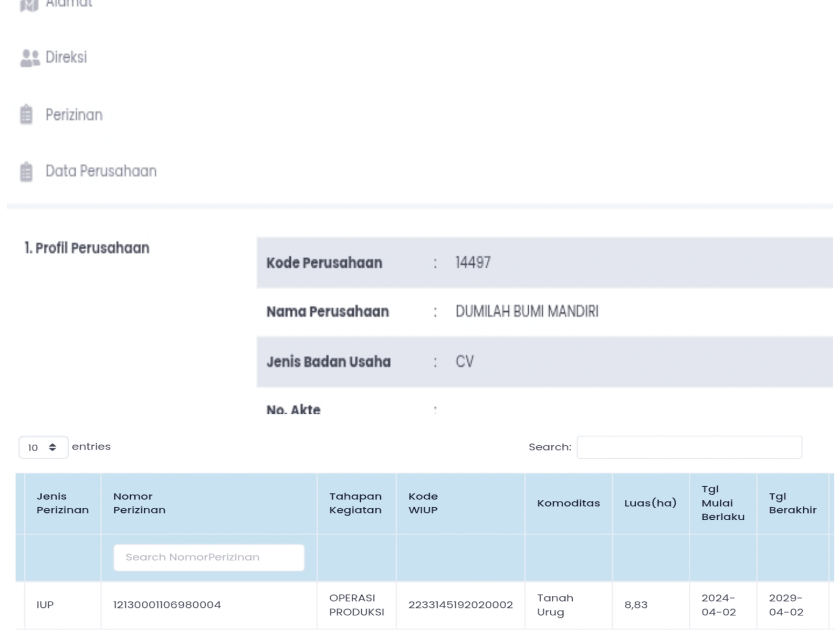Sort by Komoditas column header

point(569,503)
